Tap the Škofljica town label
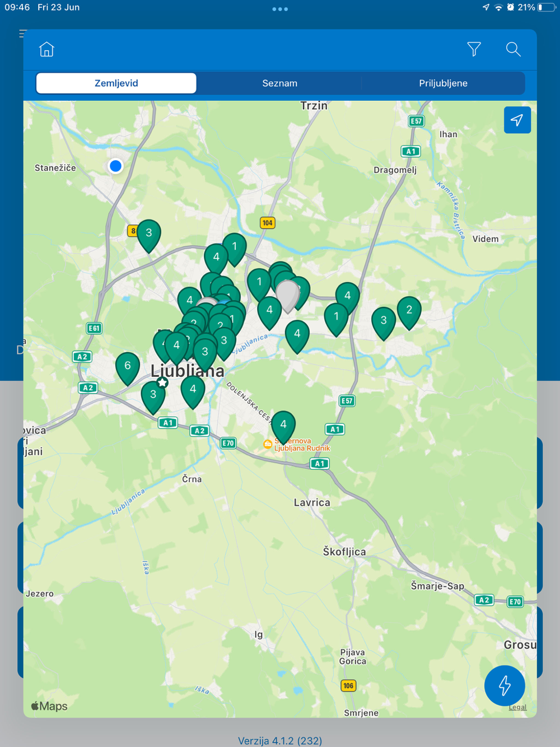 (344, 552)
